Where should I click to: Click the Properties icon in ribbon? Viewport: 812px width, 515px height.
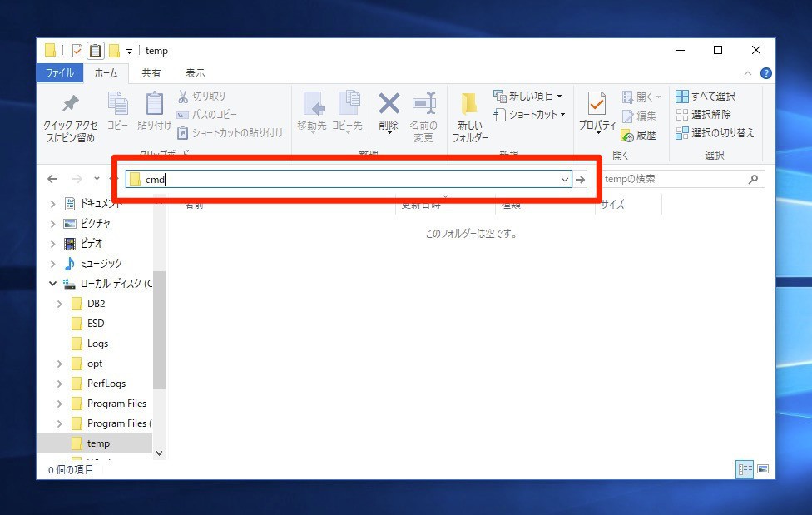coord(597,106)
